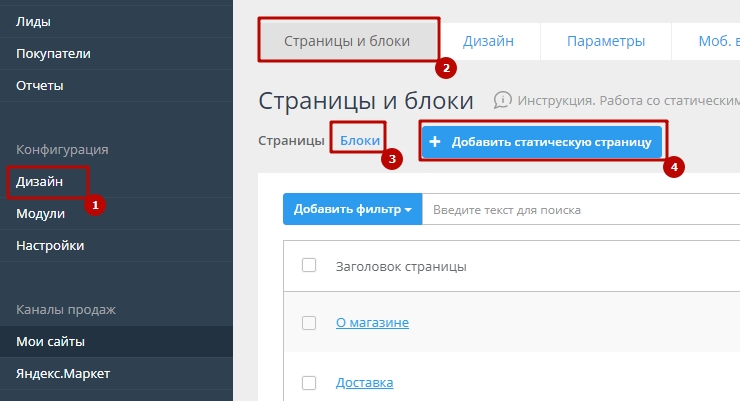Open the Дизайн tab at top
This screenshot has height=401, width=740.
(x=488, y=42)
